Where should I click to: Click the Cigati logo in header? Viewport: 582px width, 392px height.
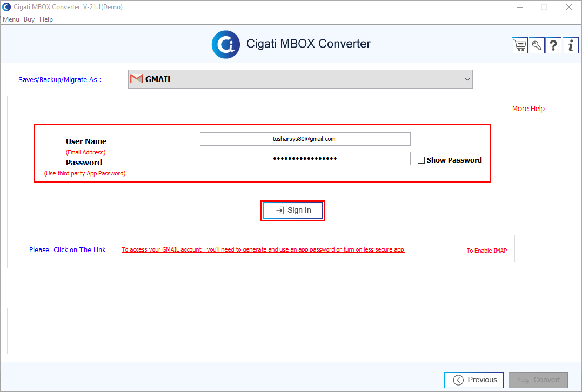point(226,44)
